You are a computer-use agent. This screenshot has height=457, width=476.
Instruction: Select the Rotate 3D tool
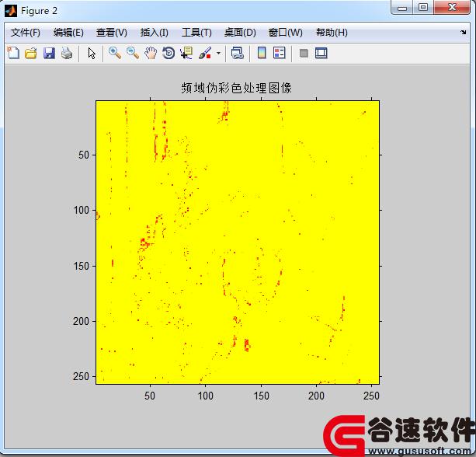point(169,53)
